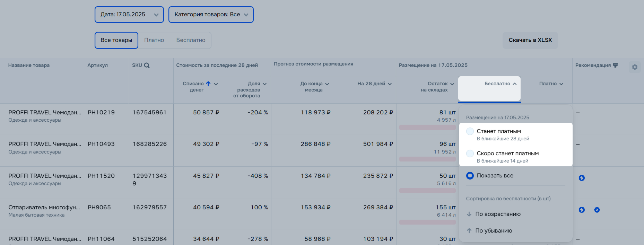The height and width of the screenshot is (245, 644).
Task: Click Рекомендация column header label
Action: coord(593,65)
